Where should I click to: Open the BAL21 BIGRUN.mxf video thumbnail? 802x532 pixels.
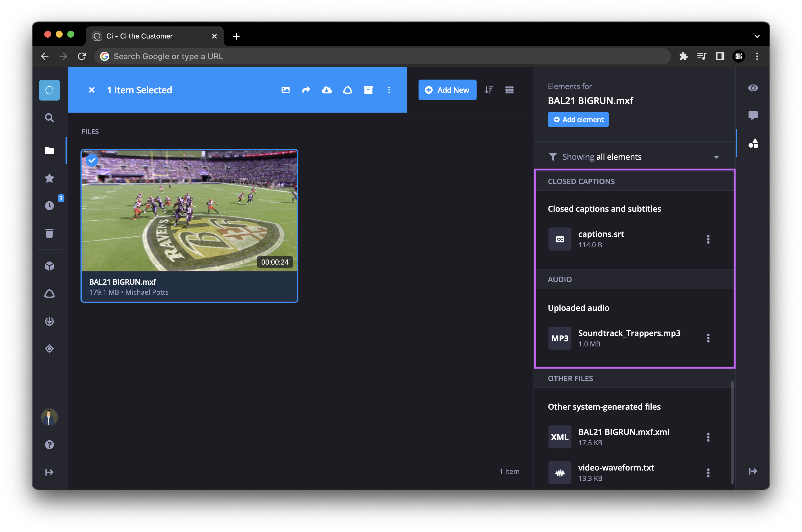(x=189, y=210)
